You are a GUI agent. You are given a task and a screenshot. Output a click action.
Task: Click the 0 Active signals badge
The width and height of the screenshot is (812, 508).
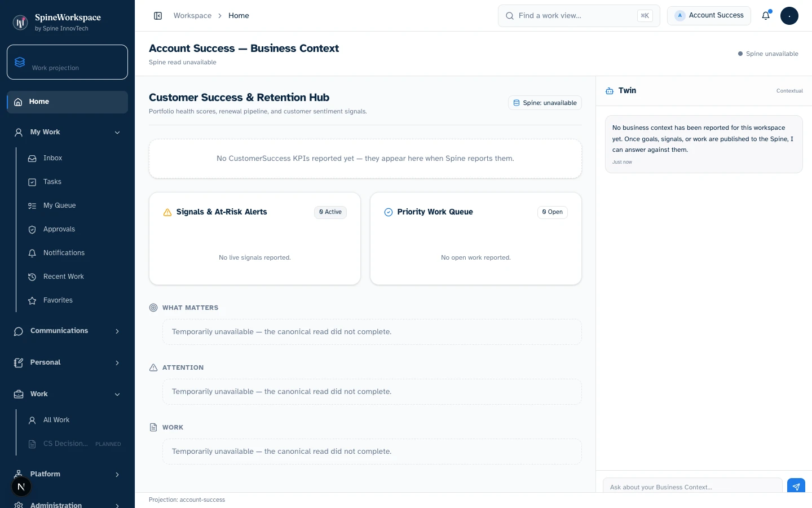[330, 212]
